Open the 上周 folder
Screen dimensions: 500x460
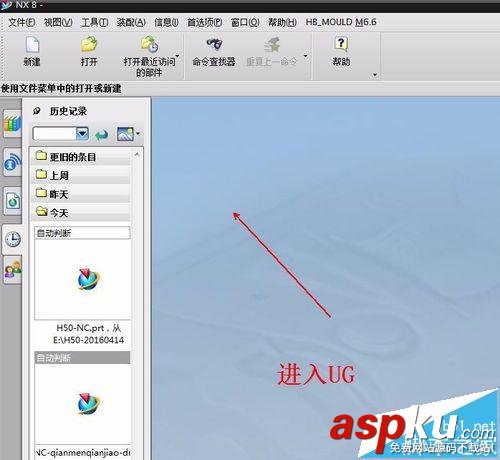81,175
